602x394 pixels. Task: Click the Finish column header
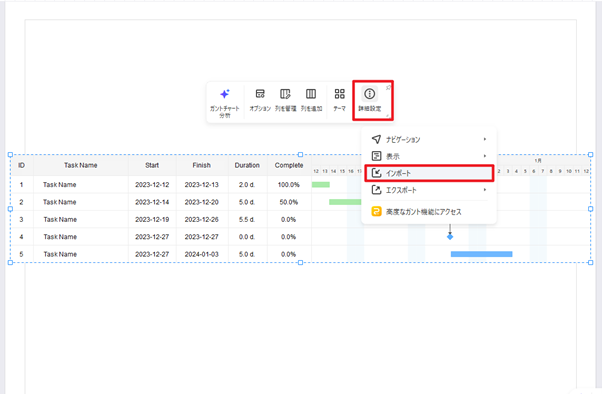(x=202, y=165)
